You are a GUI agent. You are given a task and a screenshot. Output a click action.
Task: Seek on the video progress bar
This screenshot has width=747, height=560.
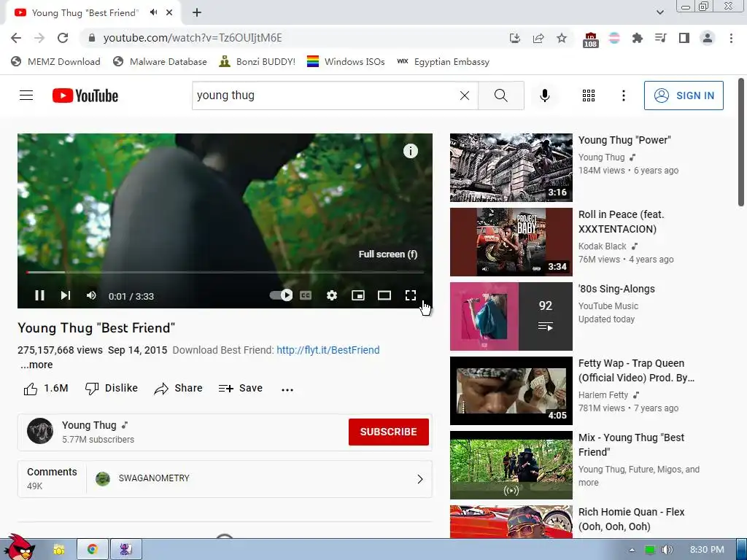click(x=225, y=273)
